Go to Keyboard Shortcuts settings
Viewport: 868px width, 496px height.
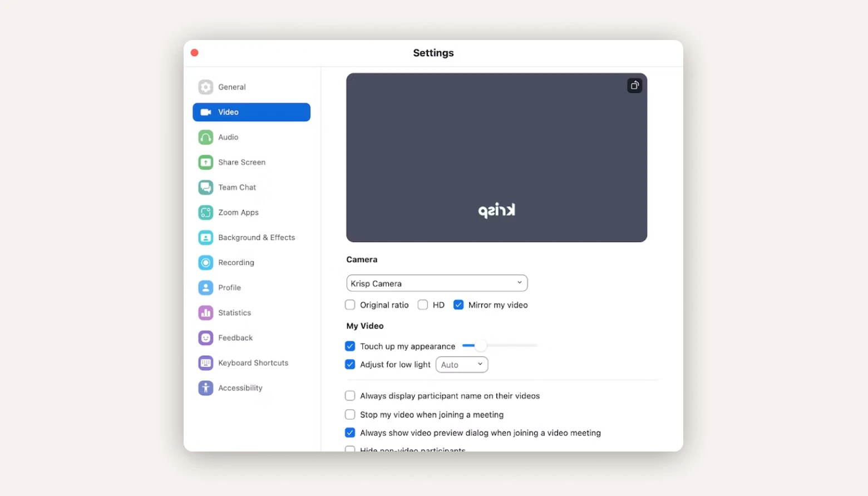[x=253, y=363]
